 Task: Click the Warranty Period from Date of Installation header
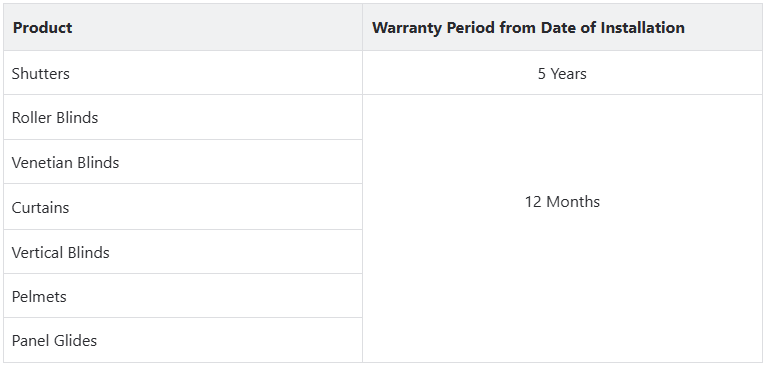(562, 27)
